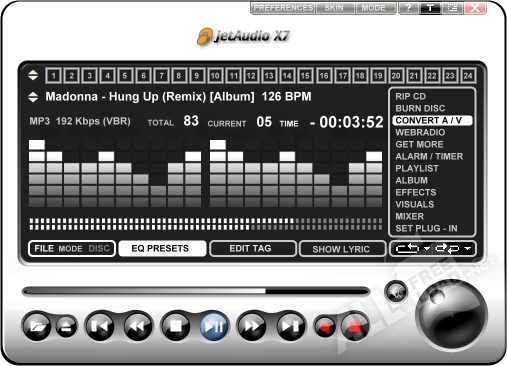Toggle the always-on-top T button
507x366 pixels.
point(430,8)
